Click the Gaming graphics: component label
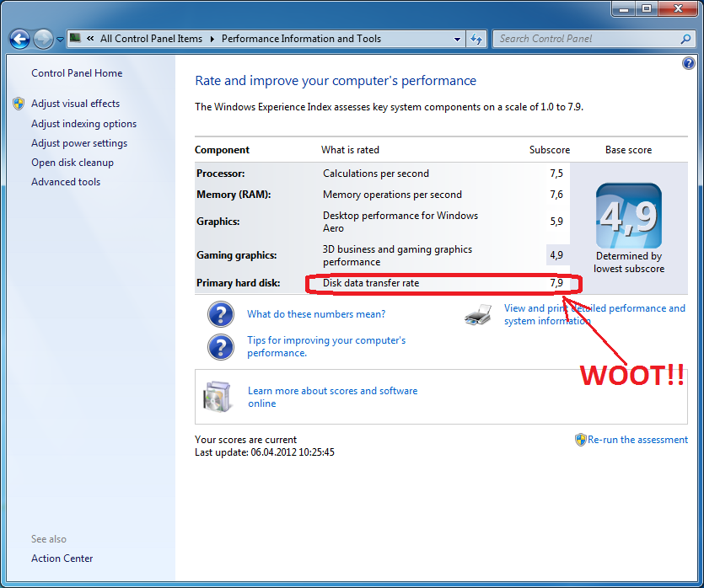Screen dimensions: 704x588 point(237,255)
